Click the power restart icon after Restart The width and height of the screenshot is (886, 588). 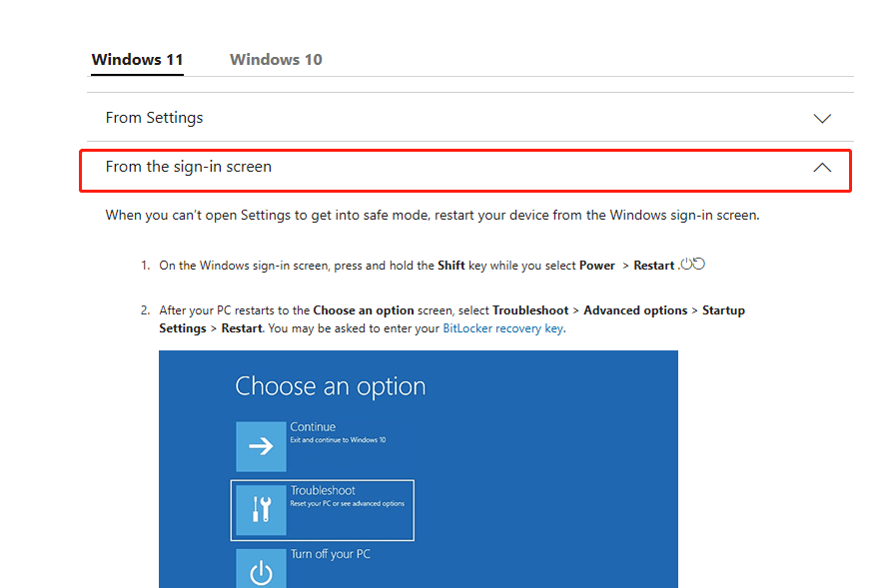693,264
